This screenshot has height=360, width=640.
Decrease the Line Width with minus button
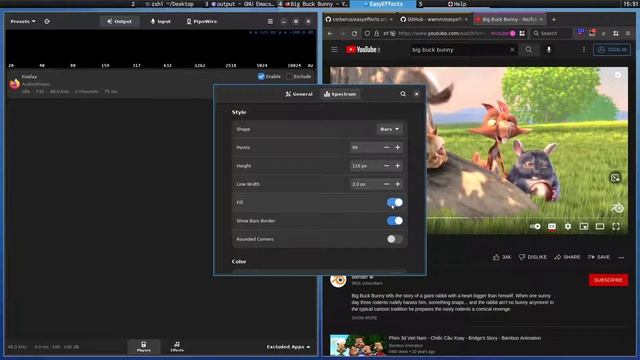tap(387, 184)
